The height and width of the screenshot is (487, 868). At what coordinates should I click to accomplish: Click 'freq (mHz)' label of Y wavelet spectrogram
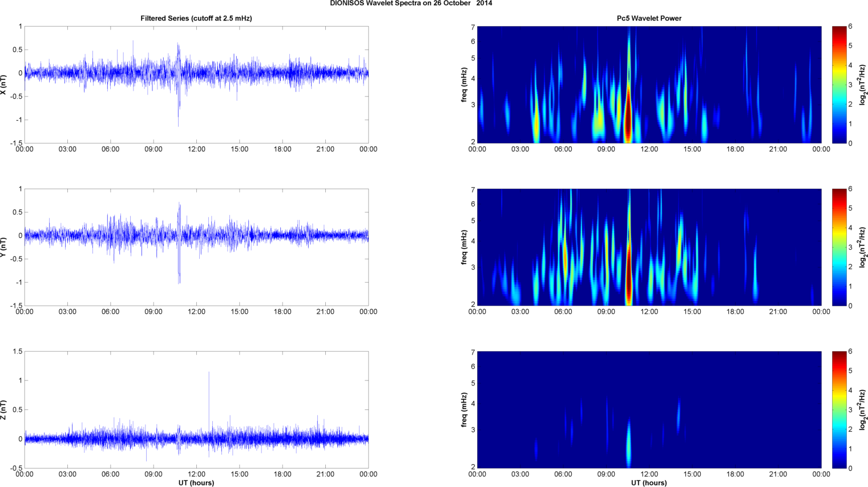point(465,247)
